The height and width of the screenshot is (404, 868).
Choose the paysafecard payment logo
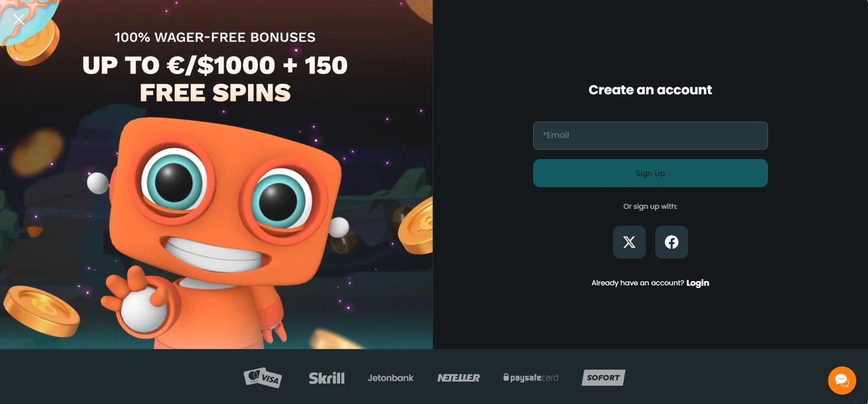pos(531,378)
